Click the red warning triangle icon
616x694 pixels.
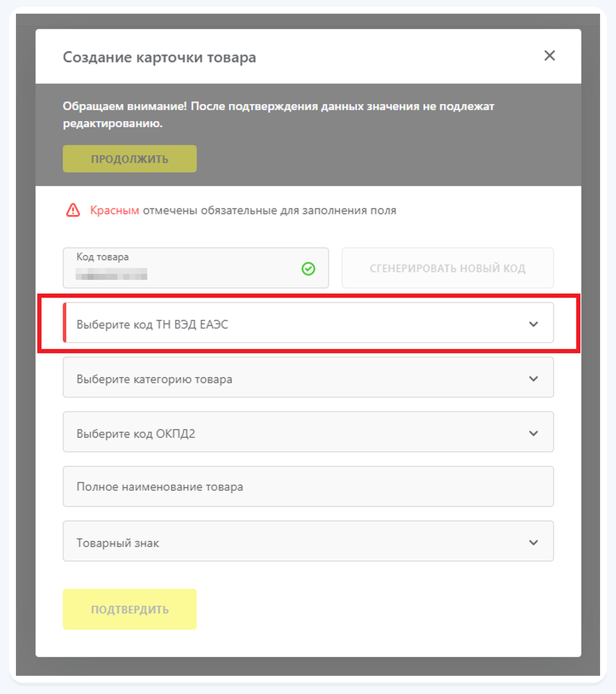tap(73, 210)
